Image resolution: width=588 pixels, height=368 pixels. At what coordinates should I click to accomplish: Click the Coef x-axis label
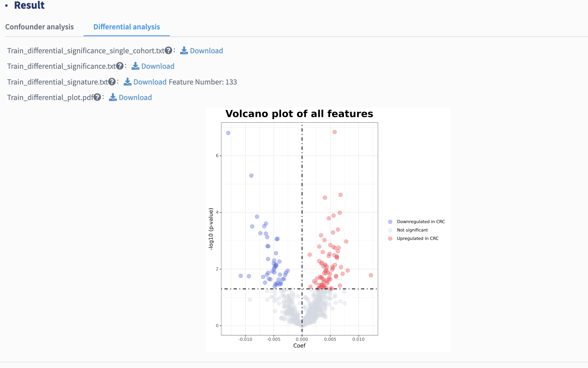[x=299, y=345]
